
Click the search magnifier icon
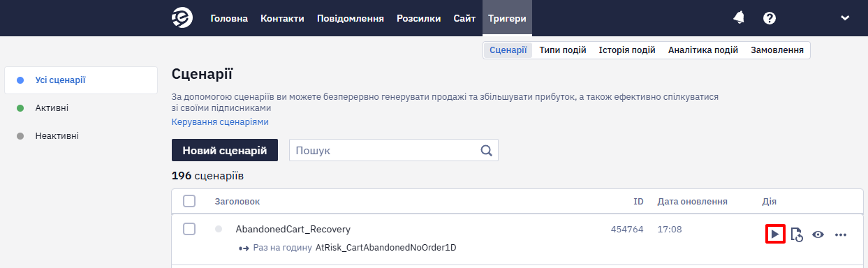[487, 150]
